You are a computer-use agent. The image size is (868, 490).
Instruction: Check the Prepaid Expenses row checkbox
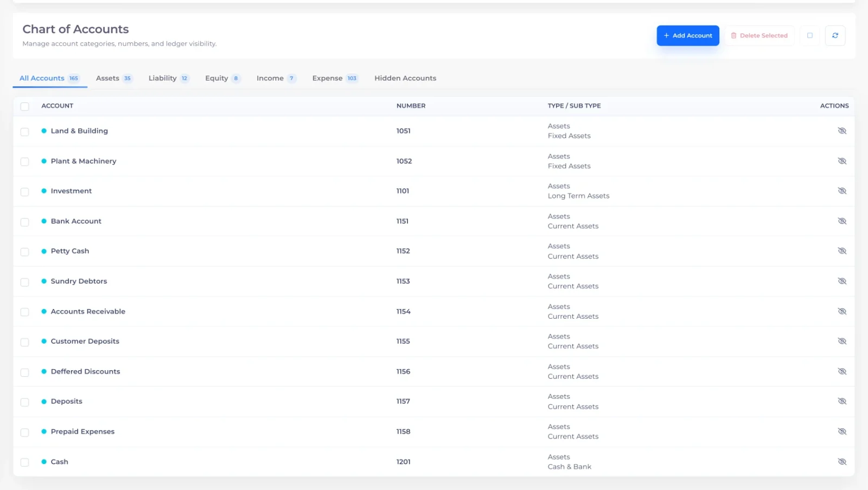pyautogui.click(x=24, y=433)
